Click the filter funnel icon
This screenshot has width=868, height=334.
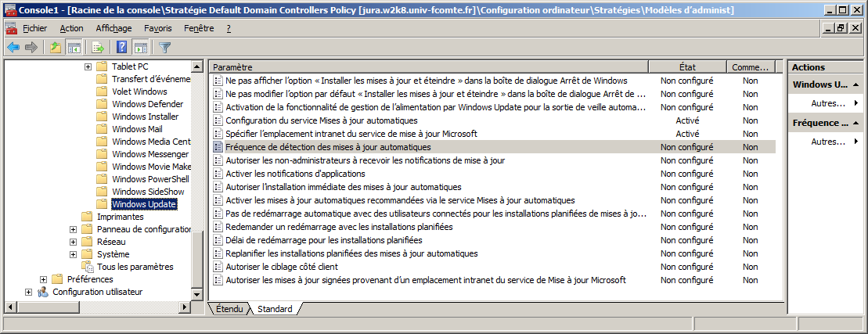[x=165, y=47]
